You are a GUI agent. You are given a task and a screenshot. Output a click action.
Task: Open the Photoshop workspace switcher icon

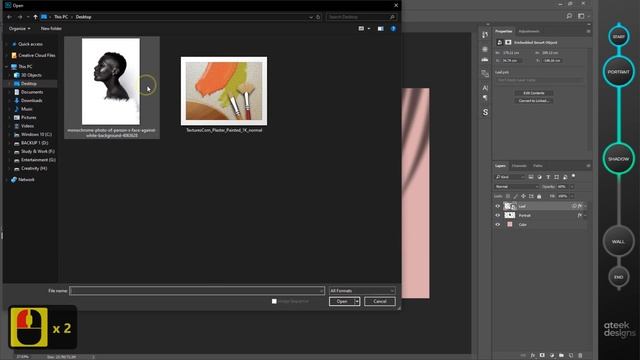[581, 16]
